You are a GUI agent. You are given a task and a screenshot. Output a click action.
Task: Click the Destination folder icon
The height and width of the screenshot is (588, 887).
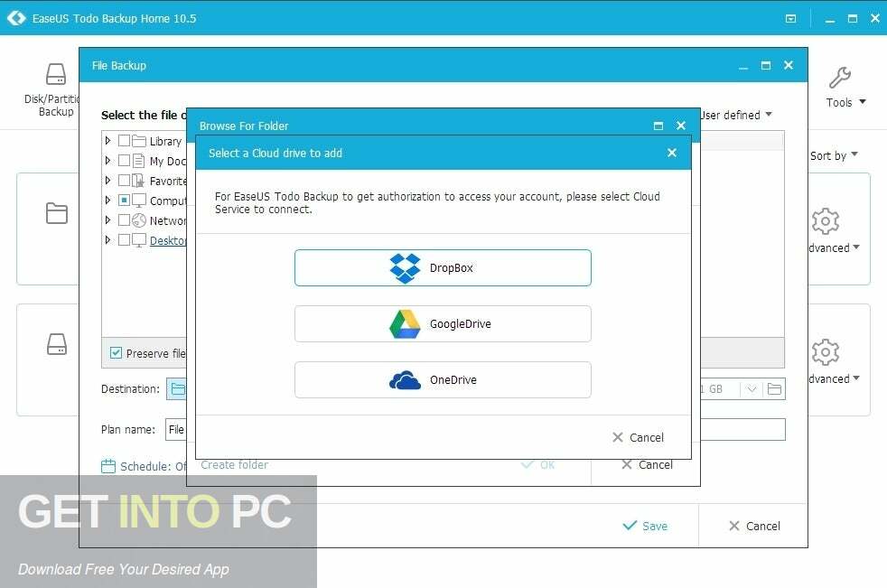click(x=178, y=388)
